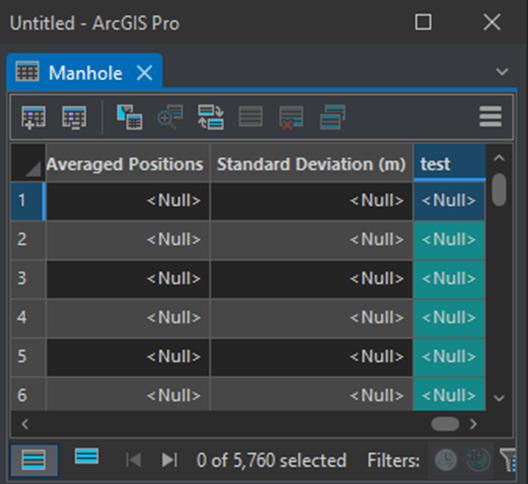Open the table hamburger menu
This screenshot has width=528, height=484.
click(491, 117)
